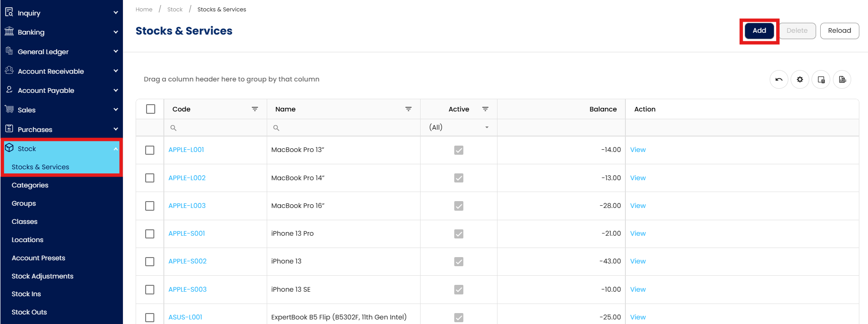Check the row box for iPhone 13 Pro
The width and height of the screenshot is (868, 324).
(x=150, y=234)
